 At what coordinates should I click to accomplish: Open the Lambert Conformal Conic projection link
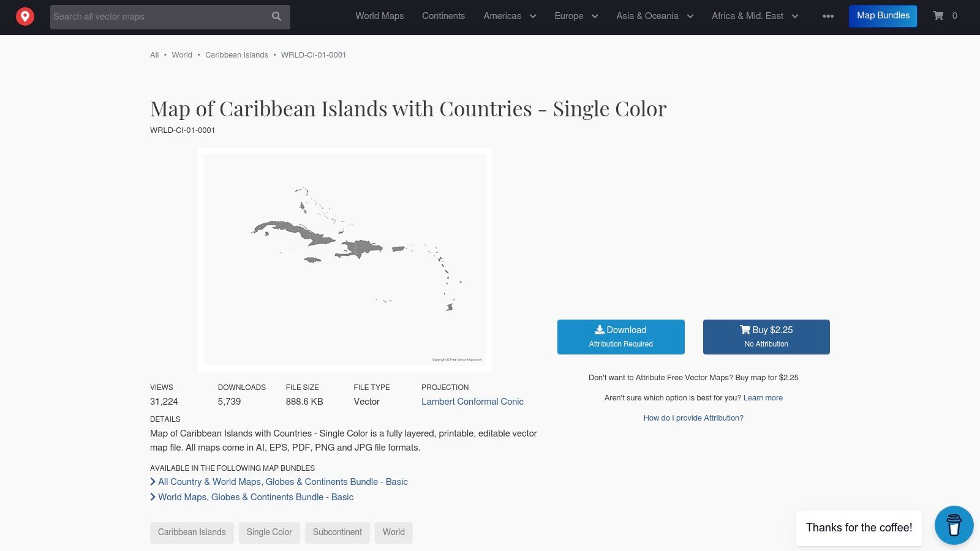pyautogui.click(x=472, y=402)
